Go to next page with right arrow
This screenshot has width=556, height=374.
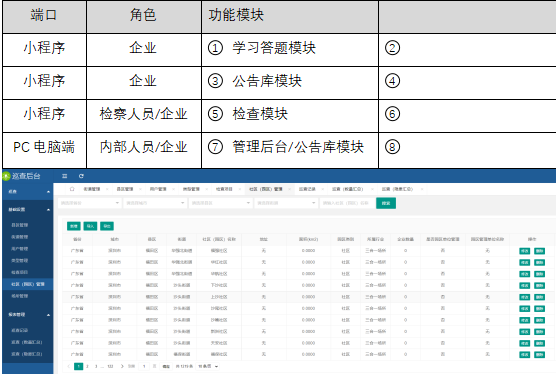click(122, 366)
